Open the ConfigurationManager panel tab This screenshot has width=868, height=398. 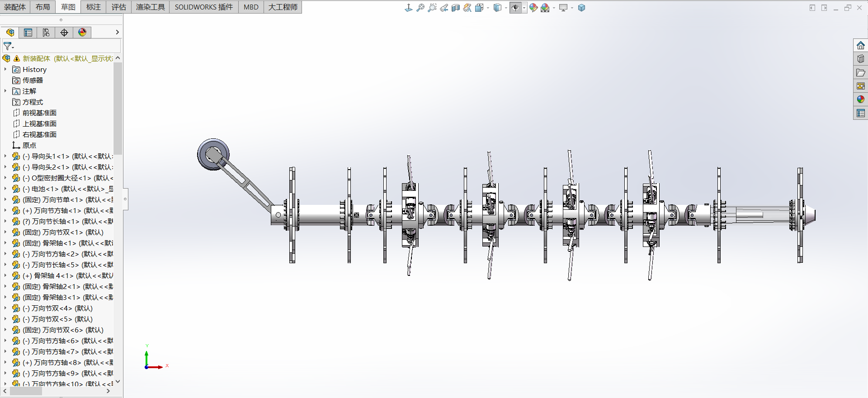tap(46, 33)
